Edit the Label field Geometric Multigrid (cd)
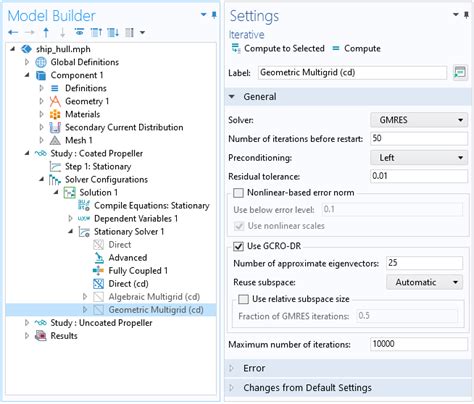 coord(352,73)
